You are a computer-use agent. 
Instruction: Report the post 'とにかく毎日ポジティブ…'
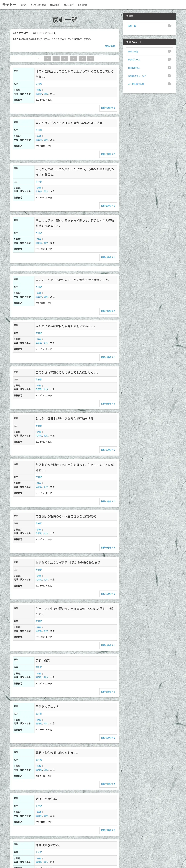tap(108, 450)
